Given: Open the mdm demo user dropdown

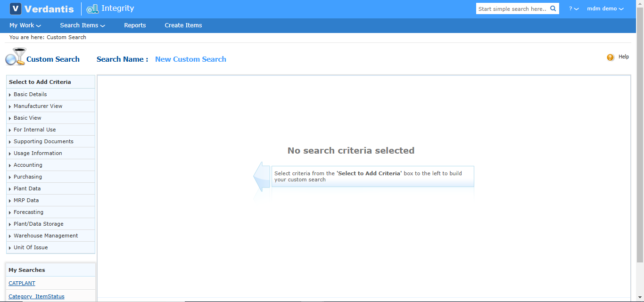Looking at the screenshot, I should click(605, 9).
